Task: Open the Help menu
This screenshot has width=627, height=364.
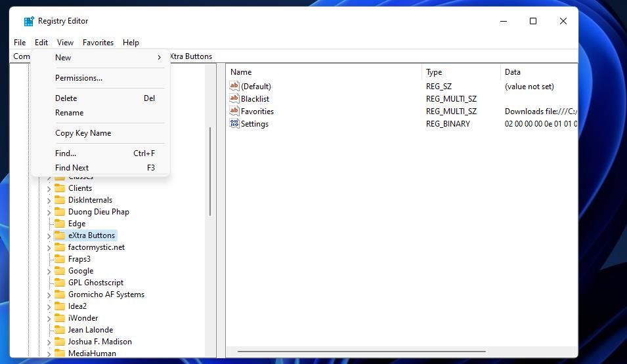Action: click(x=131, y=43)
